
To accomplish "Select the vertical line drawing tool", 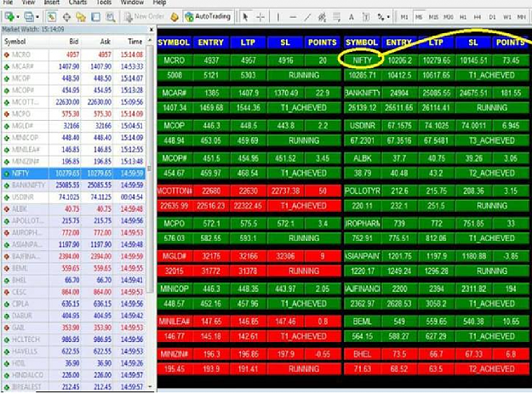I will click(278, 17).
